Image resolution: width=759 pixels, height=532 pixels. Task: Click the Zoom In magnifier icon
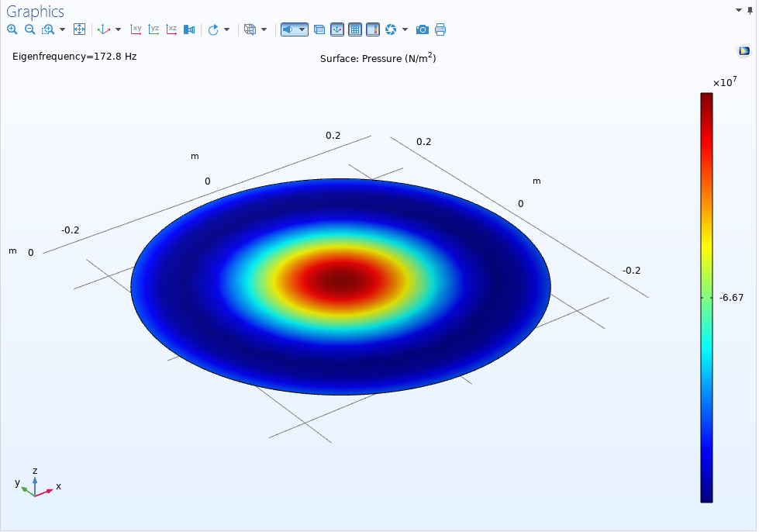(x=12, y=29)
